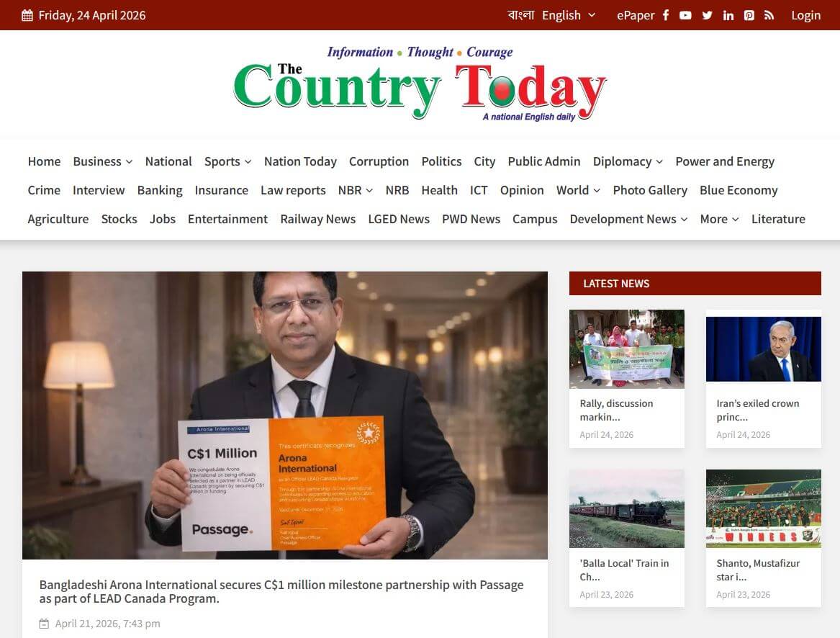The width and height of the screenshot is (840, 638).
Task: Select the Railway News menu item
Action: pyautogui.click(x=317, y=219)
